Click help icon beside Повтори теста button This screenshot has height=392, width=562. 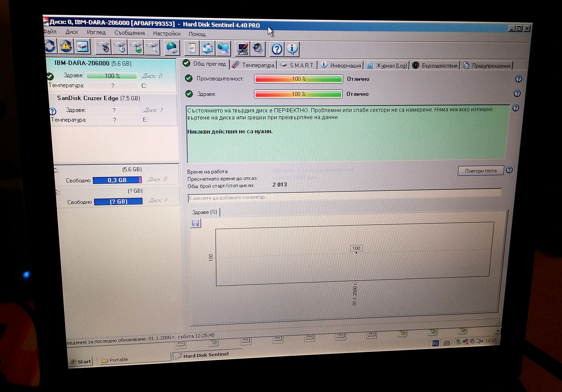pyautogui.click(x=509, y=170)
